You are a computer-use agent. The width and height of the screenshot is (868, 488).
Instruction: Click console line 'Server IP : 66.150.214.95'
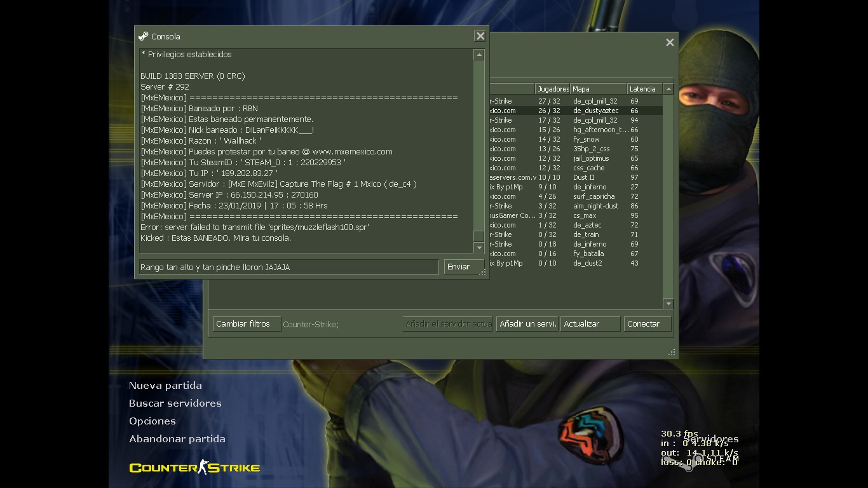229,195
